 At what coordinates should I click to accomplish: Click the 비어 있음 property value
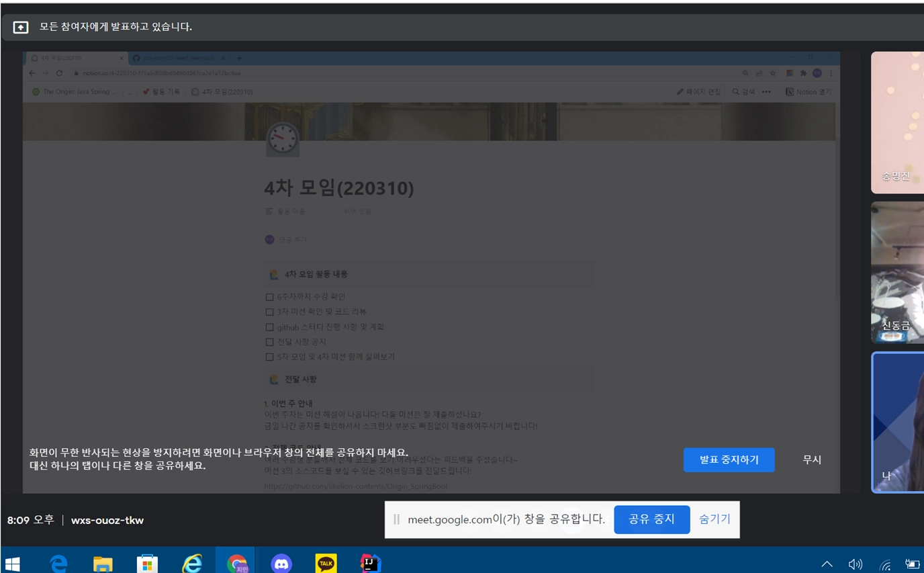pyautogui.click(x=357, y=212)
